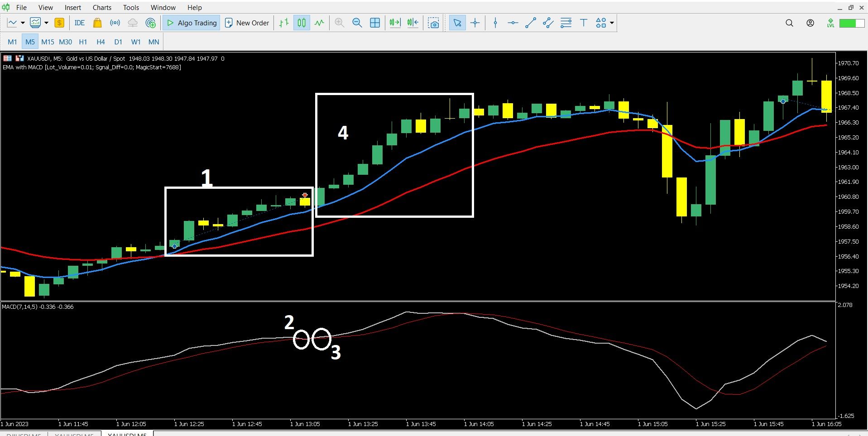
Task: Take a chart screenshot
Action: (433, 23)
